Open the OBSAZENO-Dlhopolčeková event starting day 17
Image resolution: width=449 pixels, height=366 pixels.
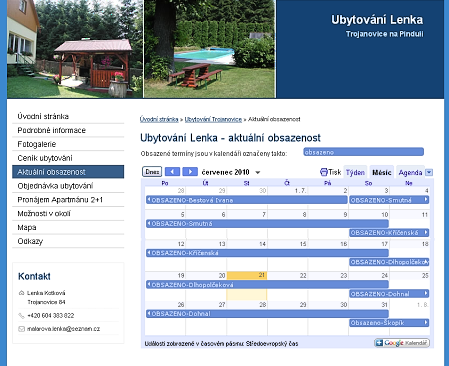tap(389, 262)
